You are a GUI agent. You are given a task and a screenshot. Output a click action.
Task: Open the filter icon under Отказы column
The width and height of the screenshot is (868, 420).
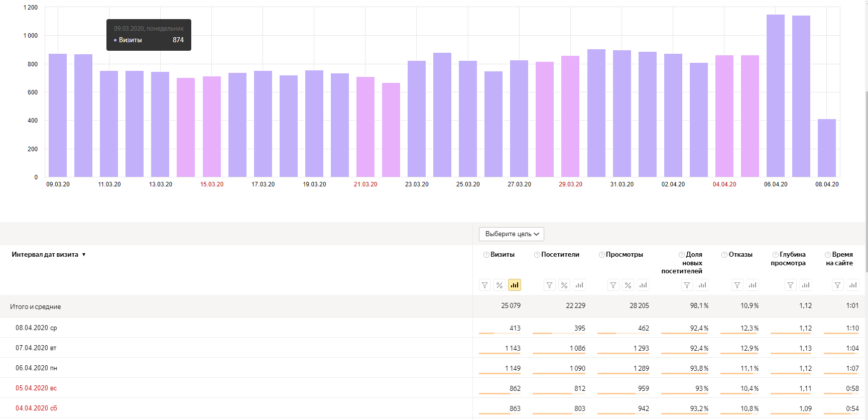point(737,285)
